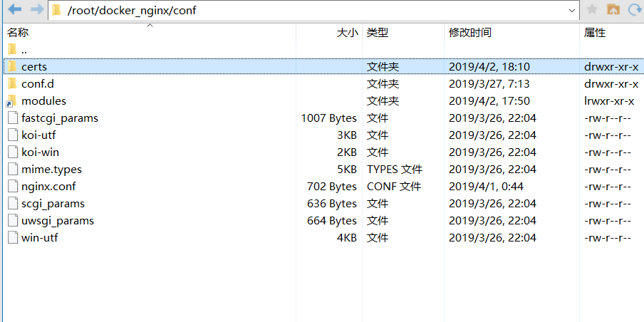Image resolution: width=644 pixels, height=322 pixels.
Task: Select the mime.types file name
Action: 51,170
